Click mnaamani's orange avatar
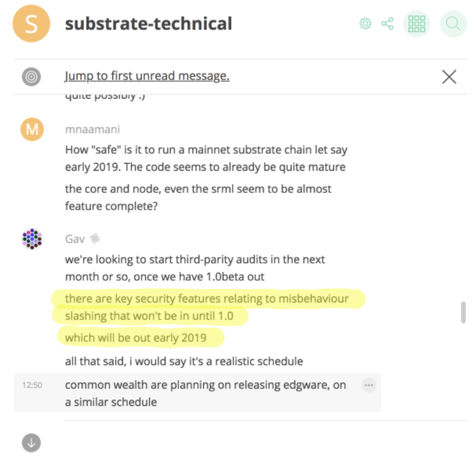 click(31, 130)
